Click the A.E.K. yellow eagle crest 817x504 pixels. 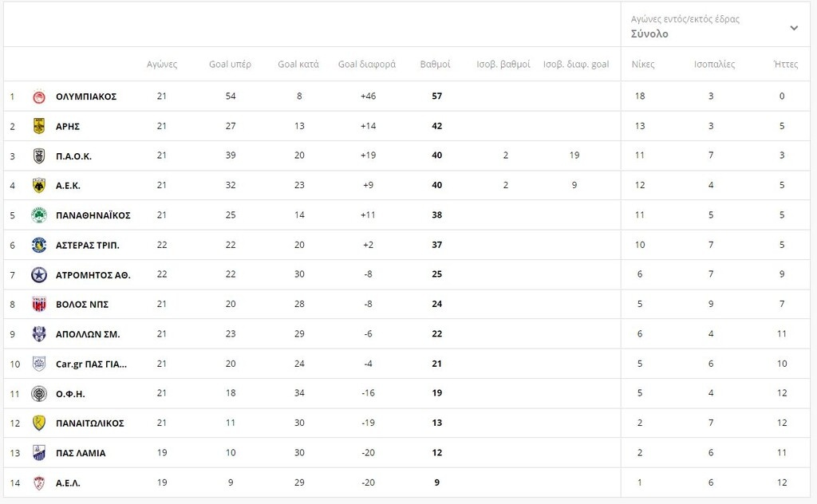tap(39, 186)
